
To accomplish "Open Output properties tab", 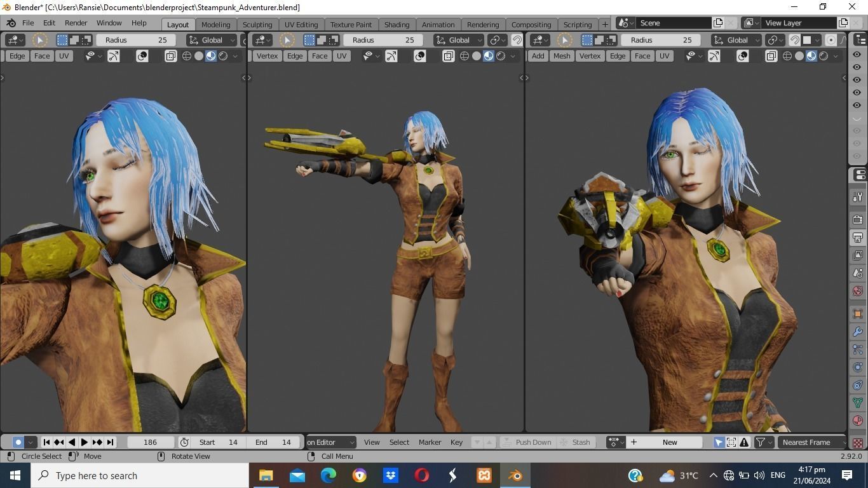I will point(858,238).
